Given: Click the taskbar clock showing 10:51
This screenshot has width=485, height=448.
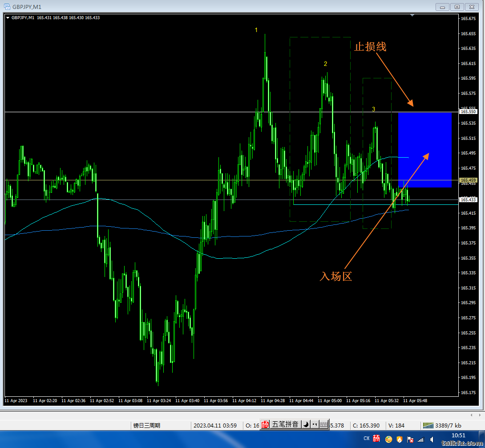Looking at the screenshot, I should [x=458, y=436].
